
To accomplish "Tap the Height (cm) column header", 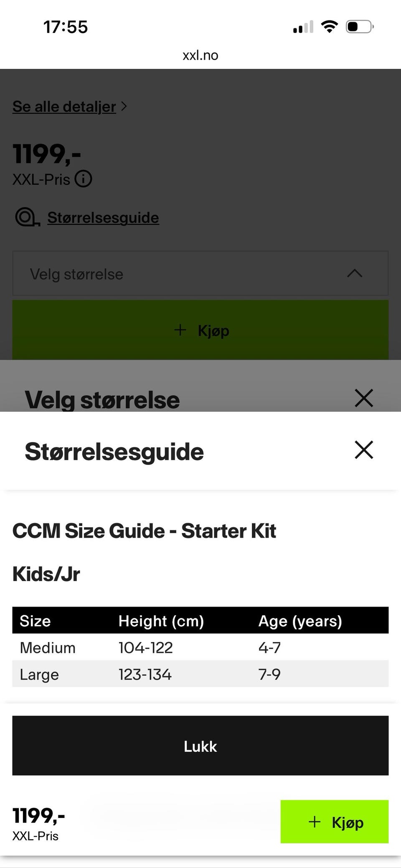I will coord(161,621).
